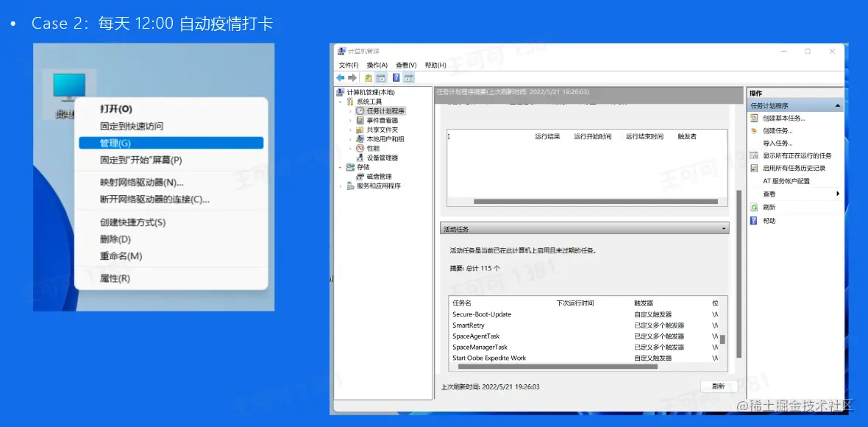The height and width of the screenshot is (427, 868).
Task: Expand the 事件查看器 tree node arrow
Action: click(350, 121)
